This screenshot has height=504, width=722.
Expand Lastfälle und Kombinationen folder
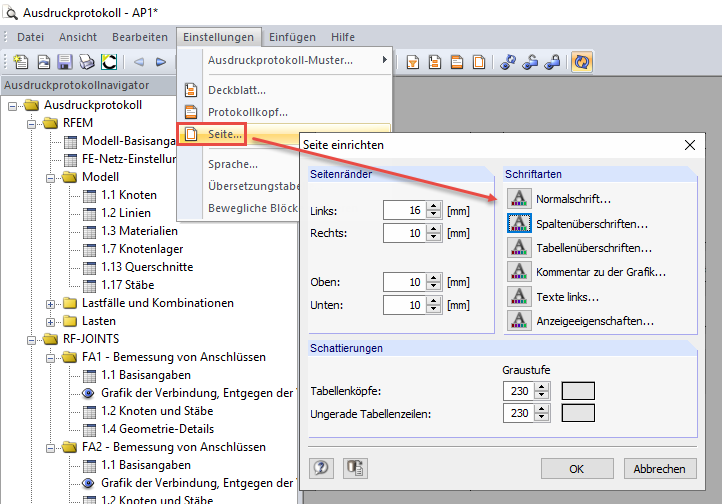(51, 304)
